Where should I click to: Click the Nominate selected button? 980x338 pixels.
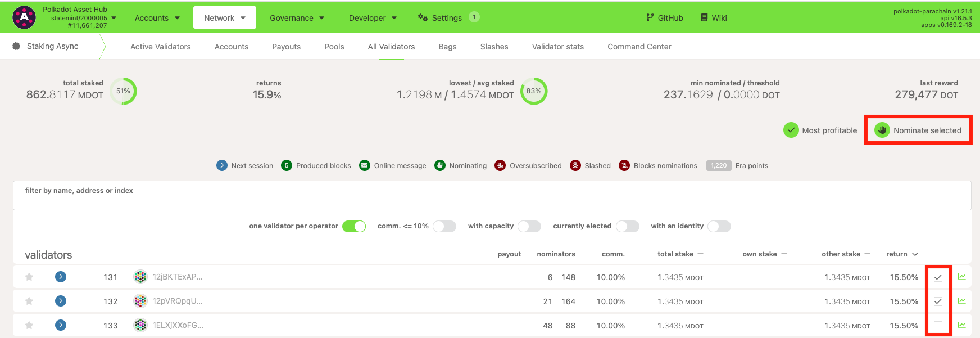point(918,130)
